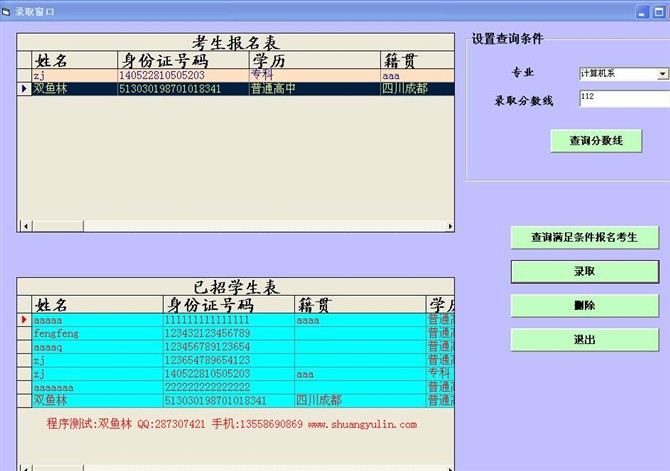Maximize the 录取窗口 window

[658, 12]
